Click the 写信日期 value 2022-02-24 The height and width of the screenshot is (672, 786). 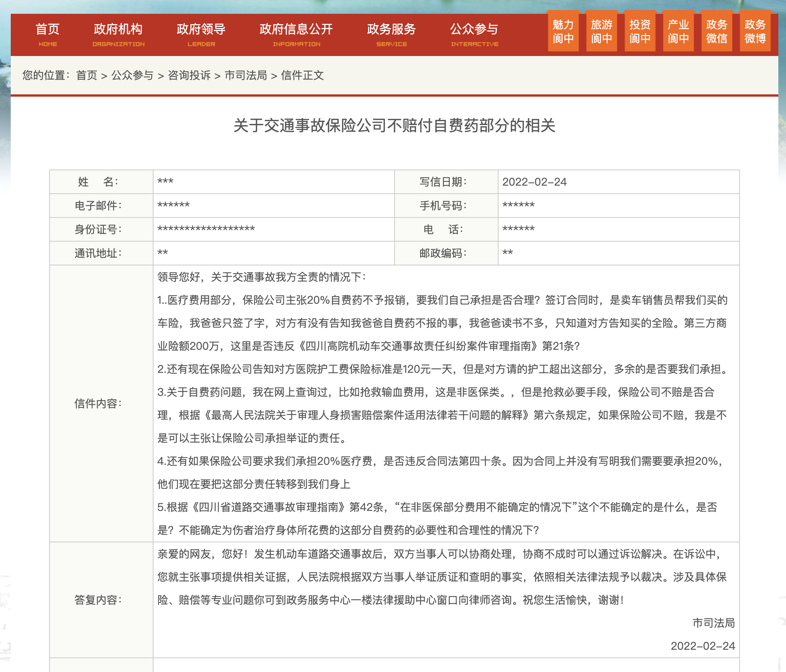(534, 182)
